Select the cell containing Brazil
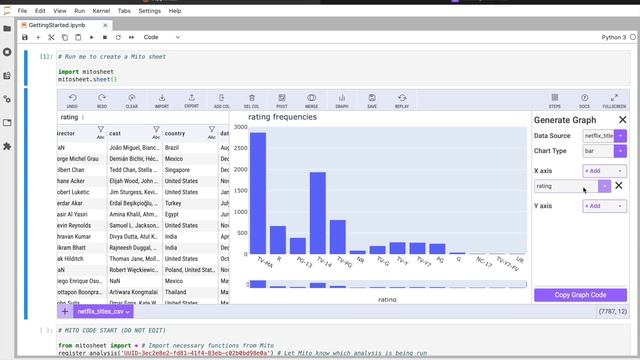 pyautogui.click(x=190, y=147)
